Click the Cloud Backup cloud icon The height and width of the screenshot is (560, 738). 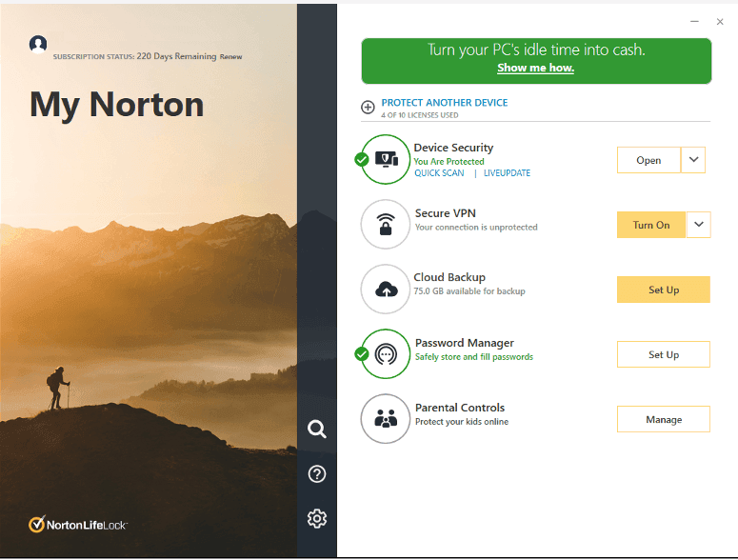point(386,289)
